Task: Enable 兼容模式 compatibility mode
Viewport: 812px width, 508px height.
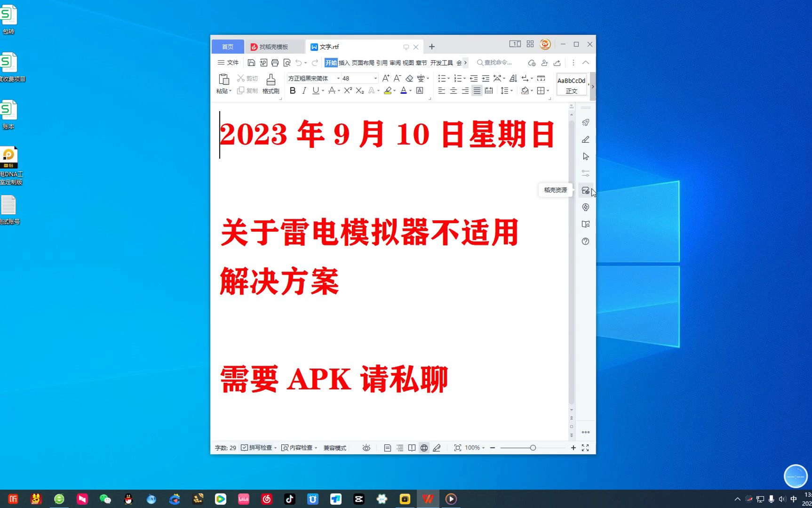Action: (x=335, y=448)
